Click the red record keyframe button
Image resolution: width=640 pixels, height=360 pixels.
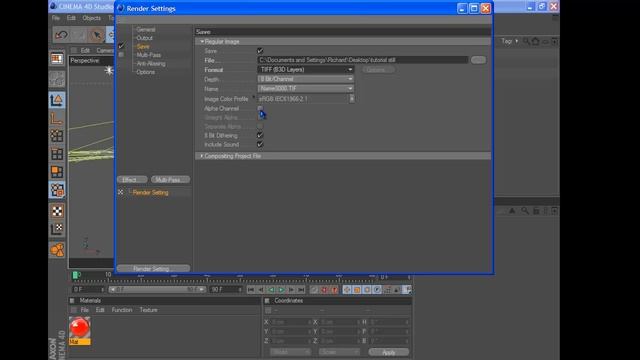point(324,290)
